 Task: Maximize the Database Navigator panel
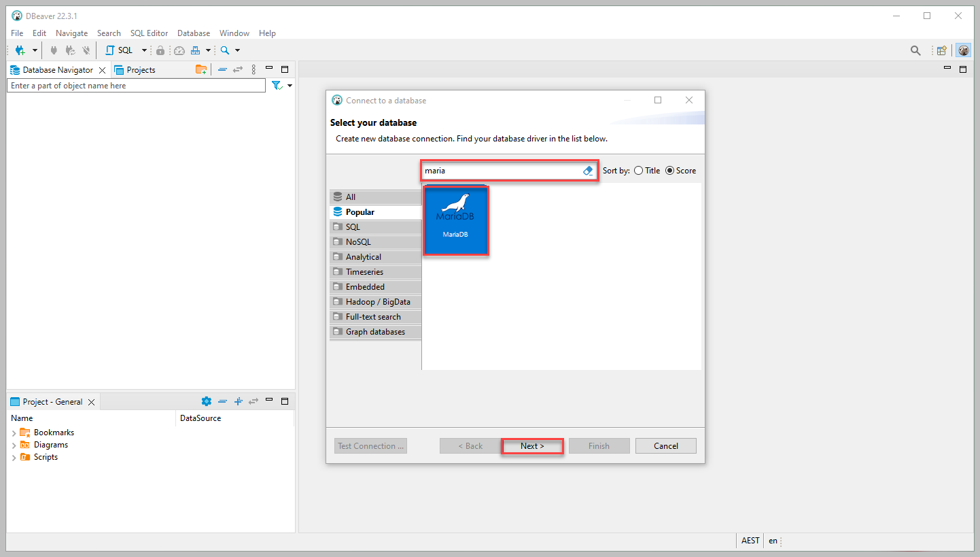point(285,69)
